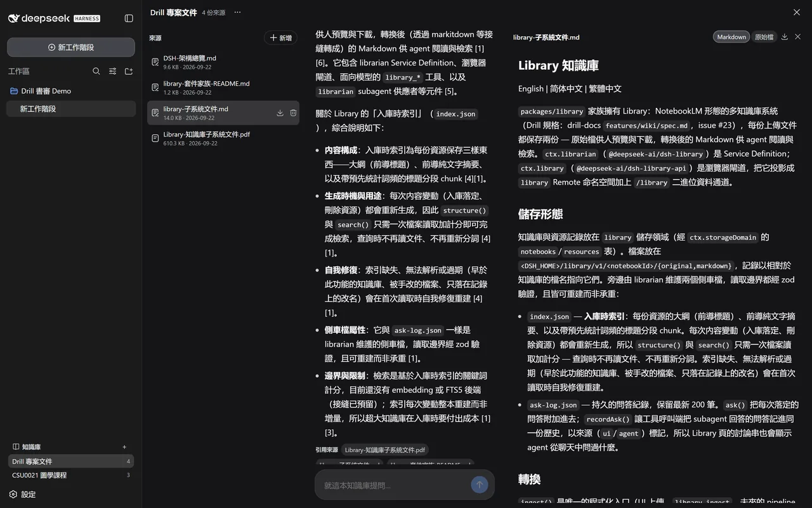Switch preview to 原始檔 view
Image resolution: width=812 pixels, height=508 pixels.
(x=764, y=37)
